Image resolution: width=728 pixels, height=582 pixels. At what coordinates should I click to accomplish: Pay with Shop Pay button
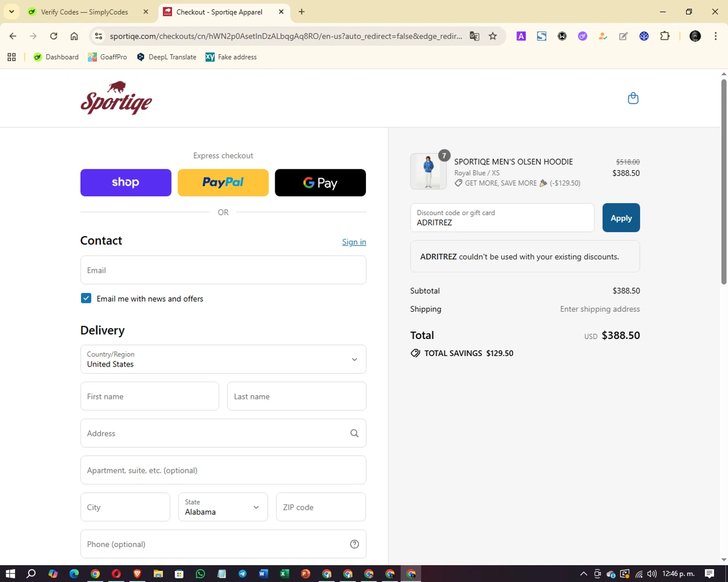coord(126,182)
